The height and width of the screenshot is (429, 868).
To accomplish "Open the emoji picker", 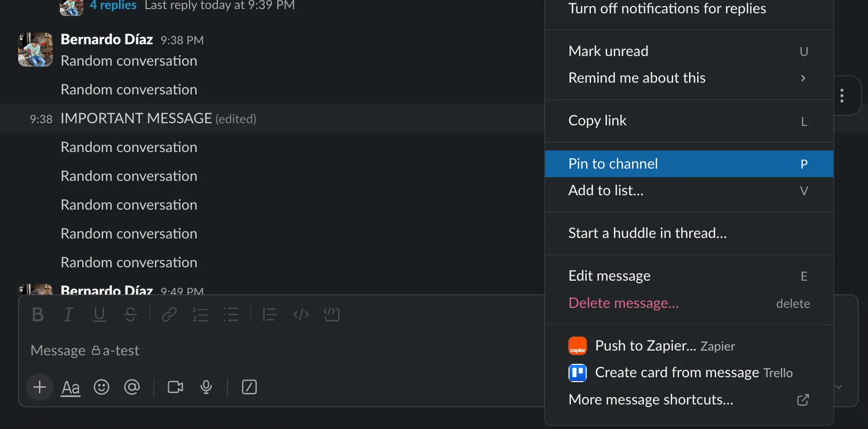I will [101, 387].
